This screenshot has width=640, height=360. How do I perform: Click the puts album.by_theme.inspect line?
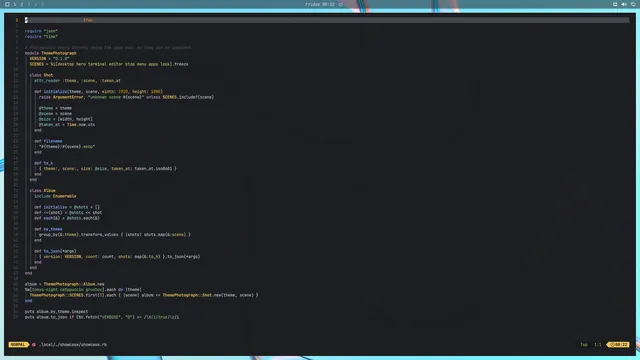pyautogui.click(x=56, y=312)
